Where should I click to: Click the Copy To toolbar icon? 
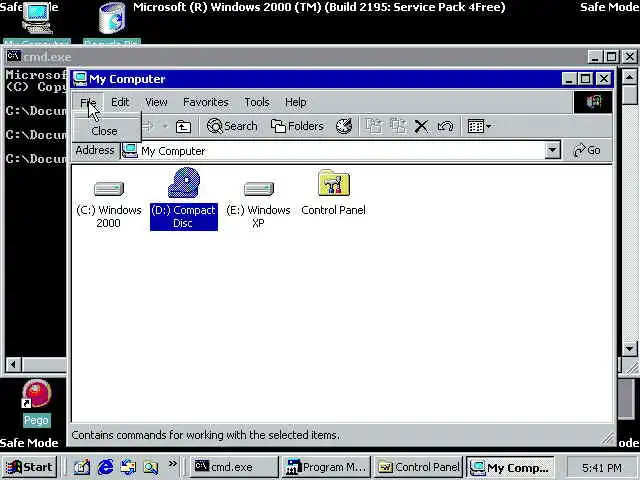click(x=398, y=126)
